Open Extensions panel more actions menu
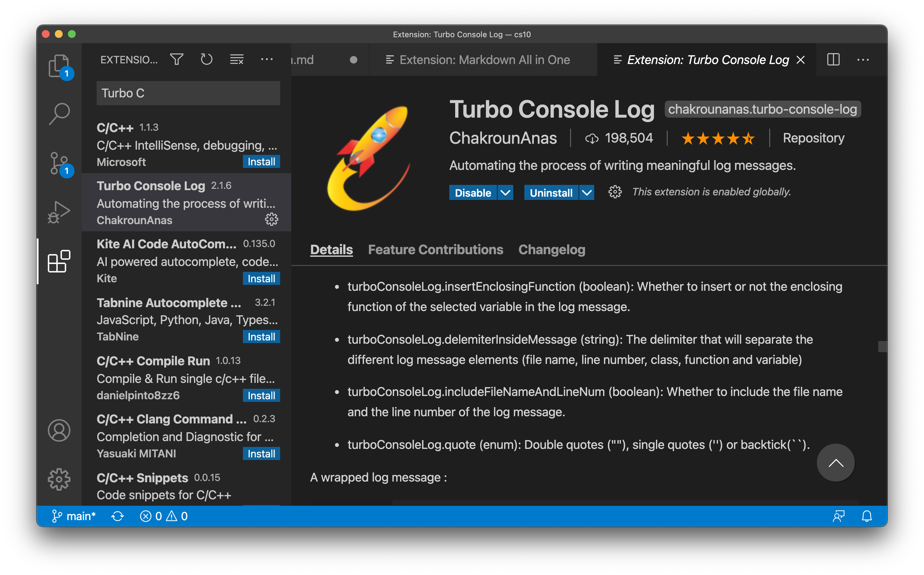This screenshot has height=575, width=924. click(267, 59)
